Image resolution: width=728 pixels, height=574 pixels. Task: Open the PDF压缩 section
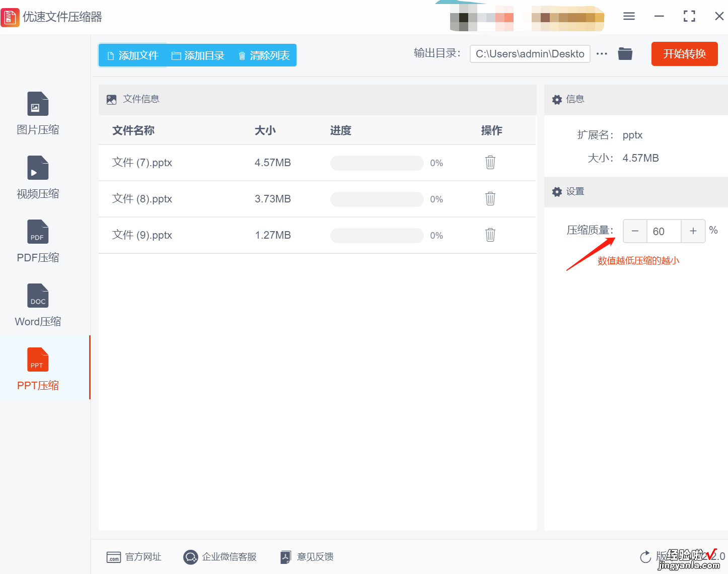(38, 242)
